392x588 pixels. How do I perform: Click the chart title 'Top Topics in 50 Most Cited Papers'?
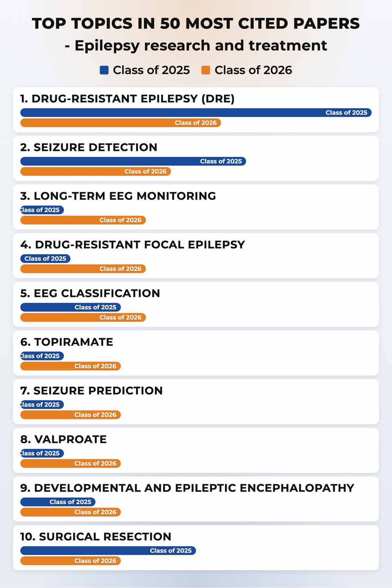pyautogui.click(x=196, y=24)
